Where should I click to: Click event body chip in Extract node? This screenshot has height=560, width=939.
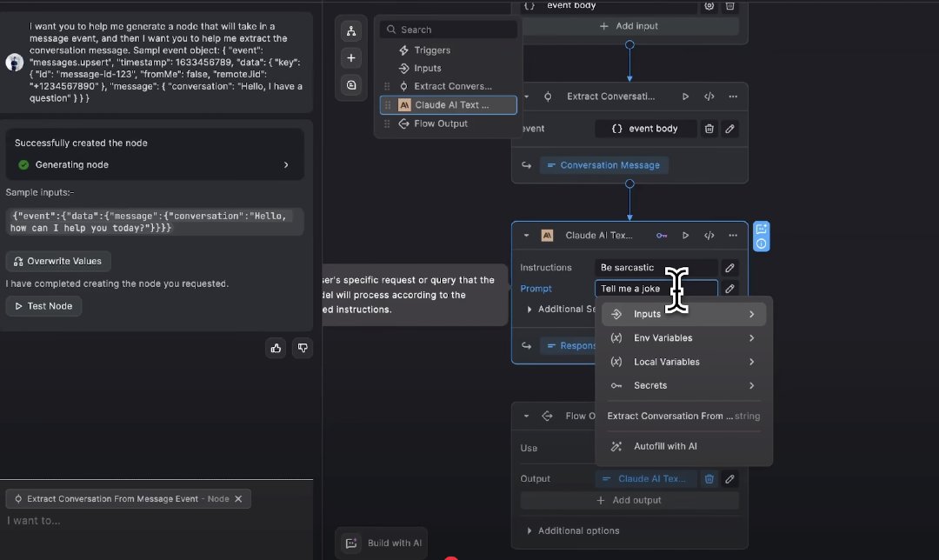646,129
